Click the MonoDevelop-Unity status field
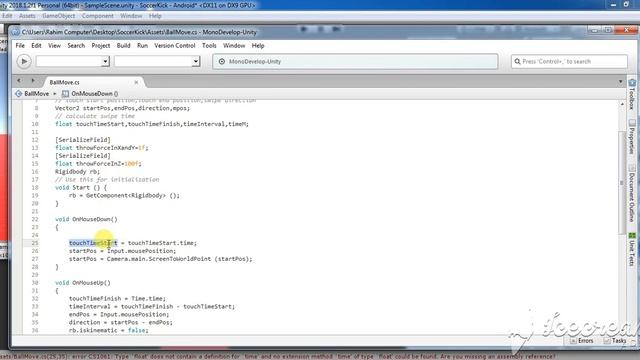Viewport: 640px width, 360px height. (355, 61)
